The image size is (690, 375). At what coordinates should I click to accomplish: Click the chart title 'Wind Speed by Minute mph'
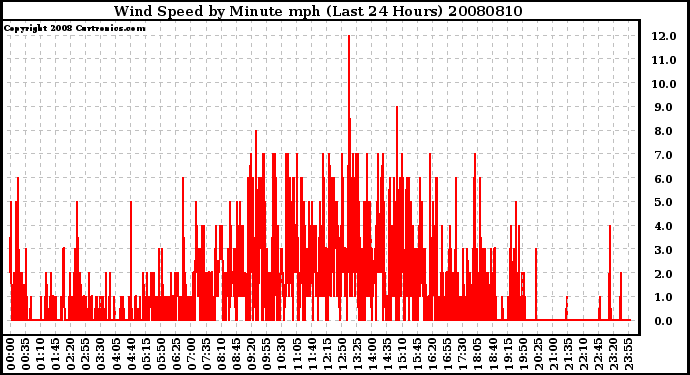click(217, 11)
